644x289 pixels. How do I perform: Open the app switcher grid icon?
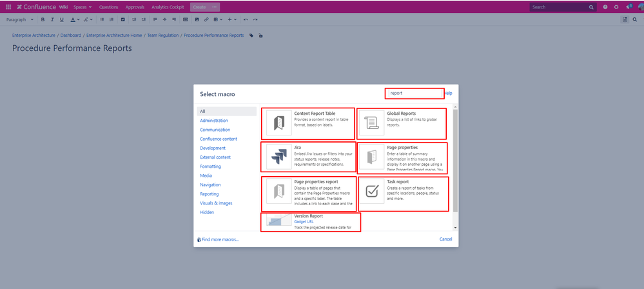[8, 7]
